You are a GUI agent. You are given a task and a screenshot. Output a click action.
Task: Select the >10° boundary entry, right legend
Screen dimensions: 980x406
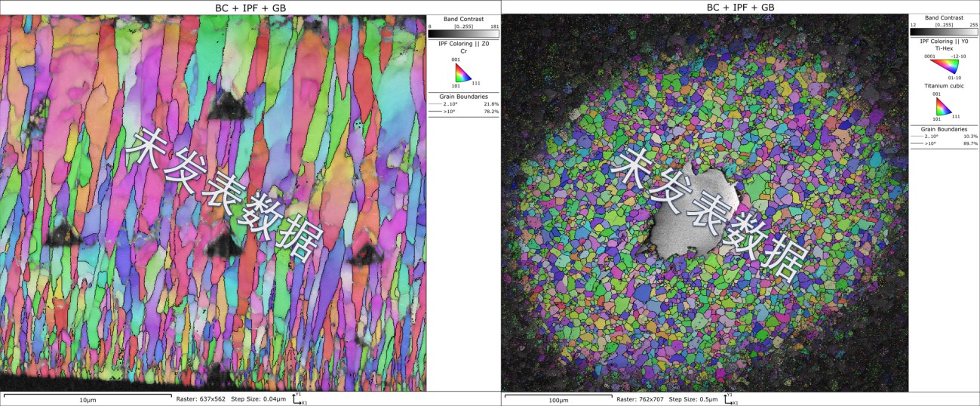pyautogui.click(x=943, y=143)
